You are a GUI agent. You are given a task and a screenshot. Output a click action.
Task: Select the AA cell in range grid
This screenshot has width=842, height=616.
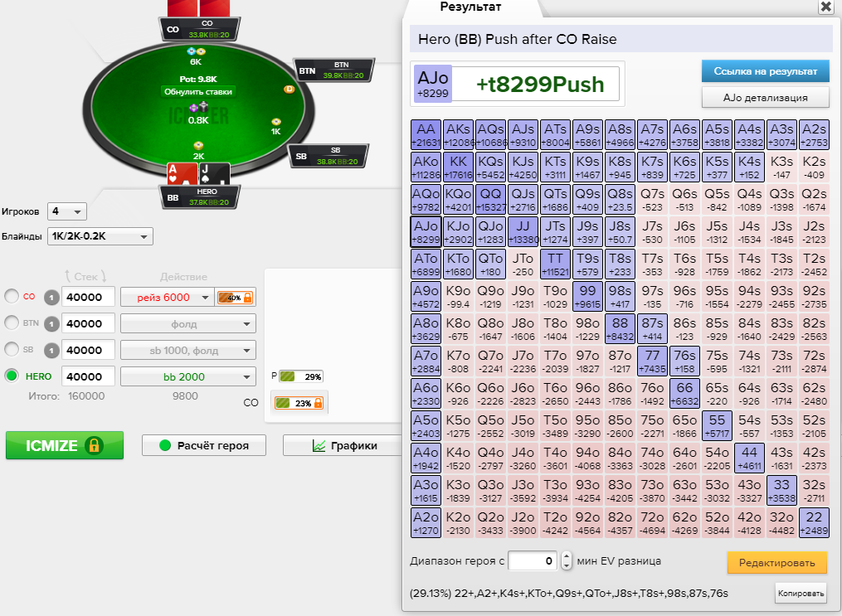(426, 134)
